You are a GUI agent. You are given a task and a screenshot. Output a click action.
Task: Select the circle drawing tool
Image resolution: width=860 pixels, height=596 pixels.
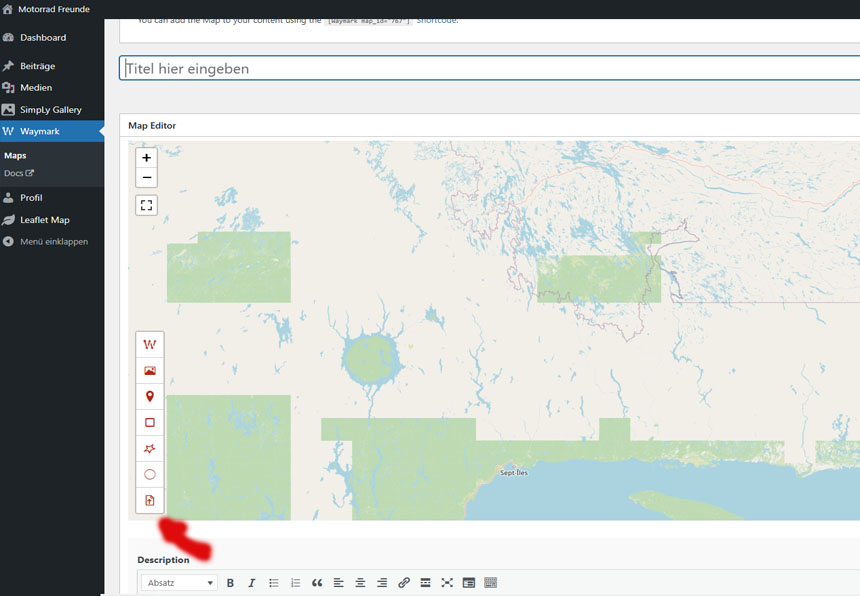150,474
